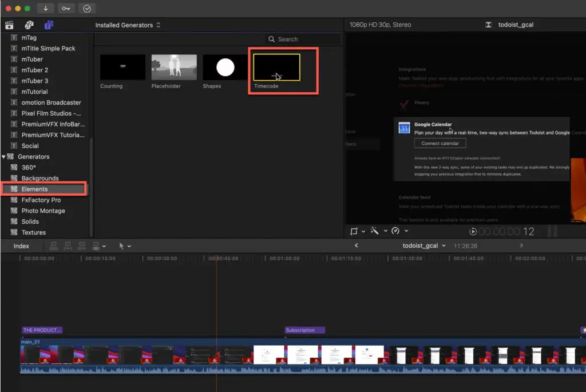Click the 00:01:00:00 mark on the timeline ruler

[x=284, y=258]
